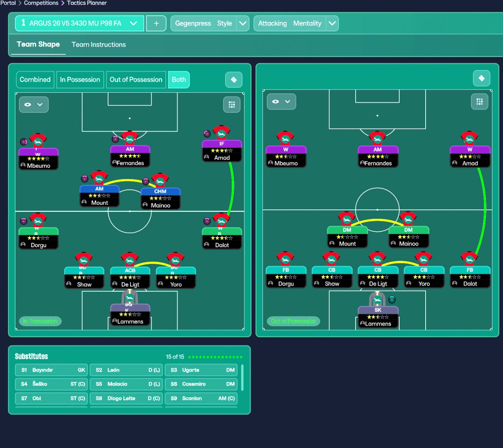The image size is (503, 448).
Task: Click the diamond icon above the in-possession pitch
Action: (234, 80)
